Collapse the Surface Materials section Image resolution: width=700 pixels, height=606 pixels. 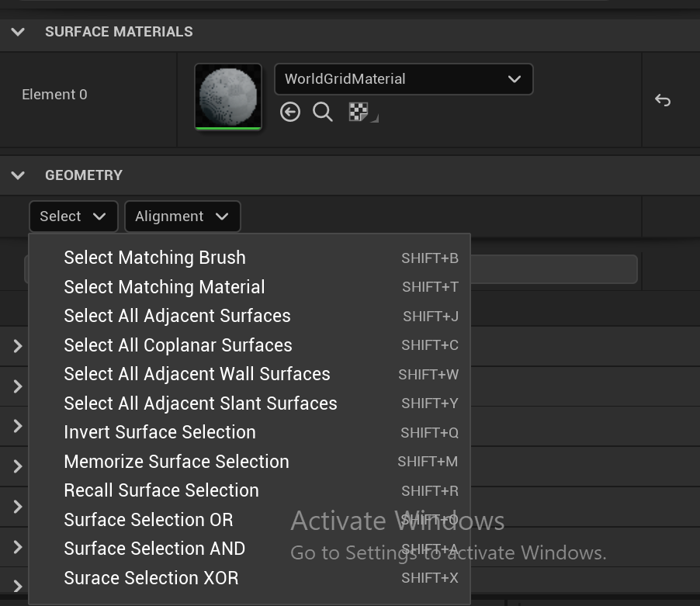(x=18, y=32)
